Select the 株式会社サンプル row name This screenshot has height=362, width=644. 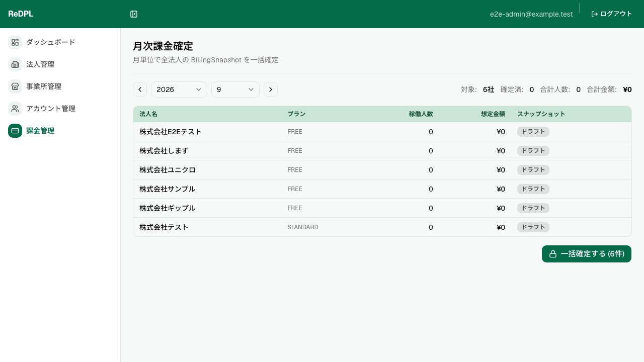[168, 189]
